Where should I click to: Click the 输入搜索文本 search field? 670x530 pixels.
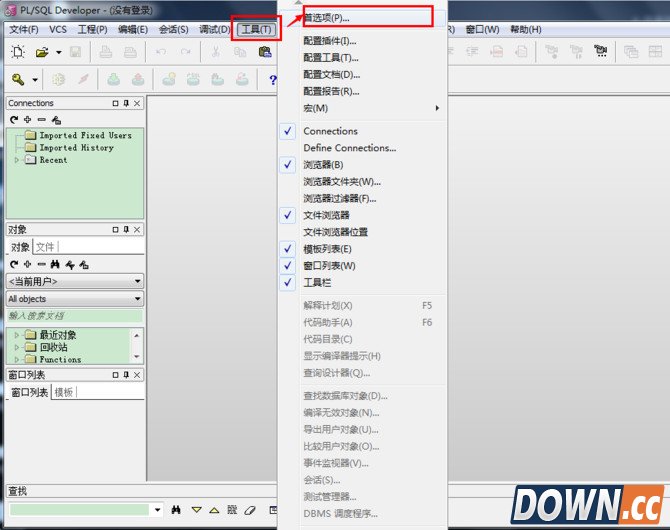75,315
